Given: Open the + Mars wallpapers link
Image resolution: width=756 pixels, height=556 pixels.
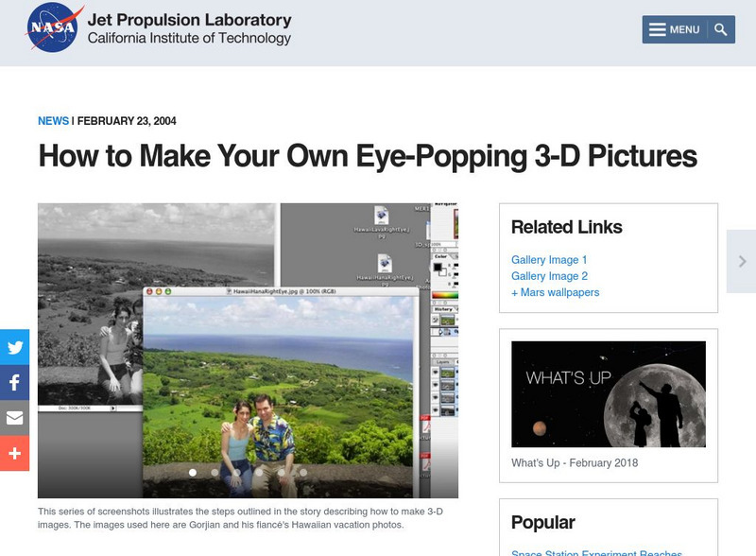Looking at the screenshot, I should point(555,292).
